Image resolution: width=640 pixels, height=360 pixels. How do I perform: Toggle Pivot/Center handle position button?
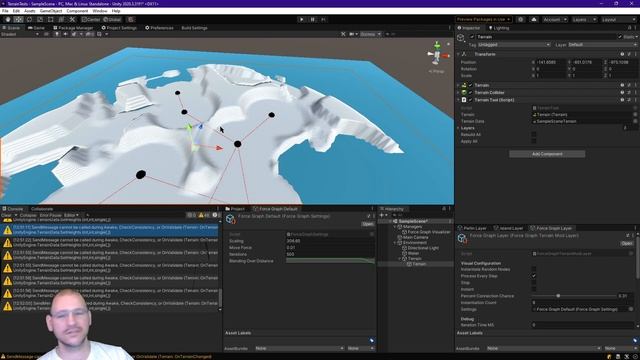(91, 19)
